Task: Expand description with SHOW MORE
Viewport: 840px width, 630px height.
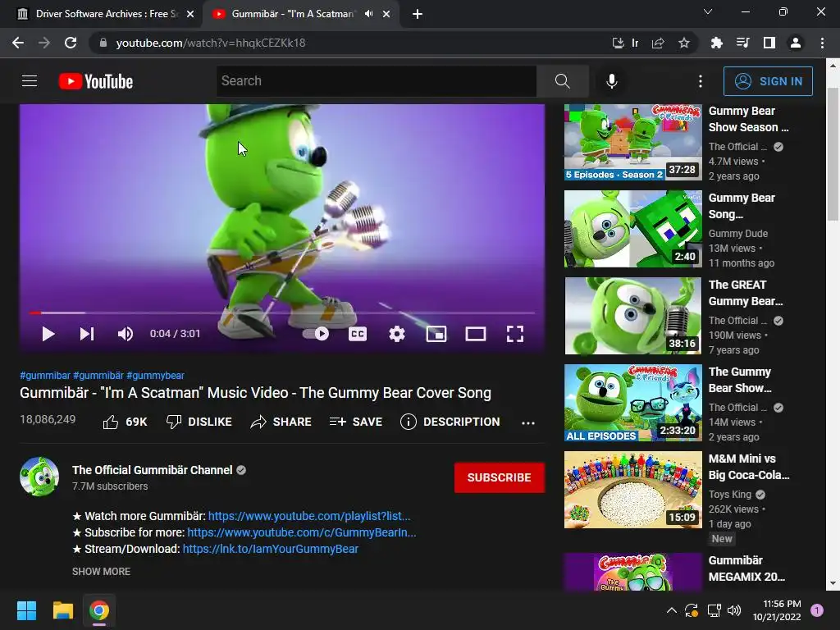Action: click(101, 572)
